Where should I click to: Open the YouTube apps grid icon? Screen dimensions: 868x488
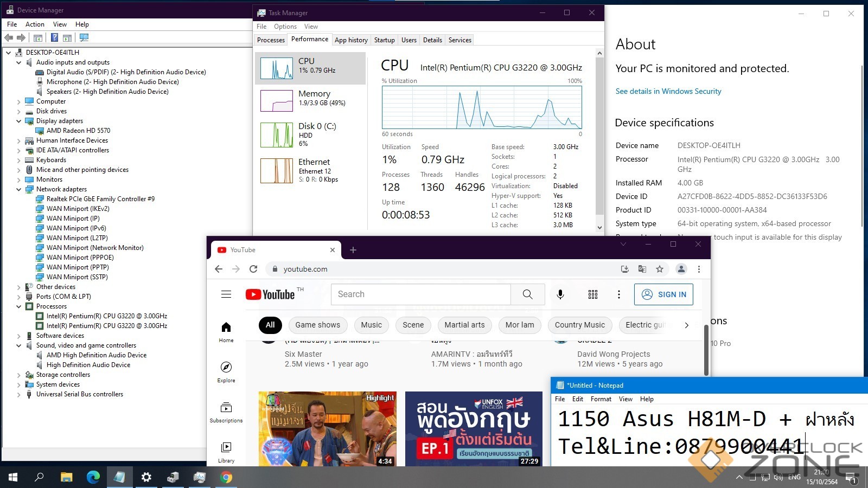(x=593, y=294)
